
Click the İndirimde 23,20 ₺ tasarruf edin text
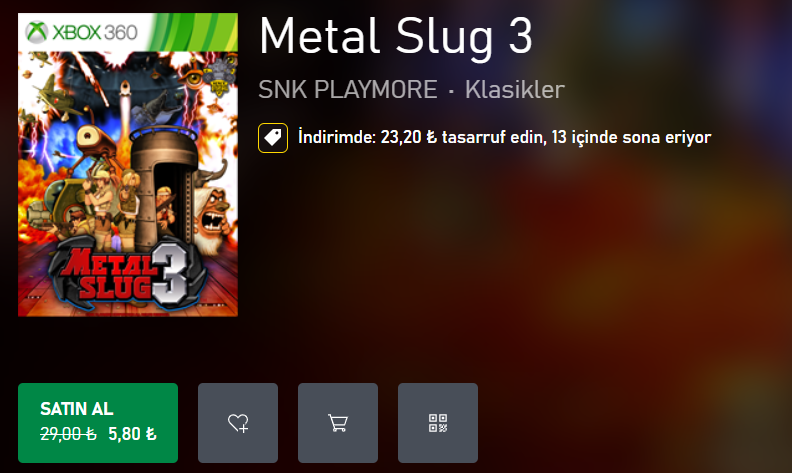tap(422, 137)
